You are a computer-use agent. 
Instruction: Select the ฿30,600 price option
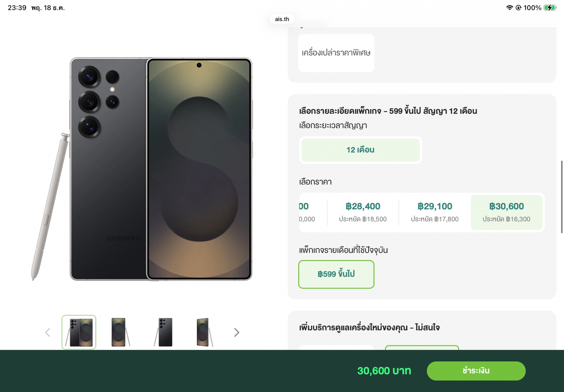[x=506, y=212]
